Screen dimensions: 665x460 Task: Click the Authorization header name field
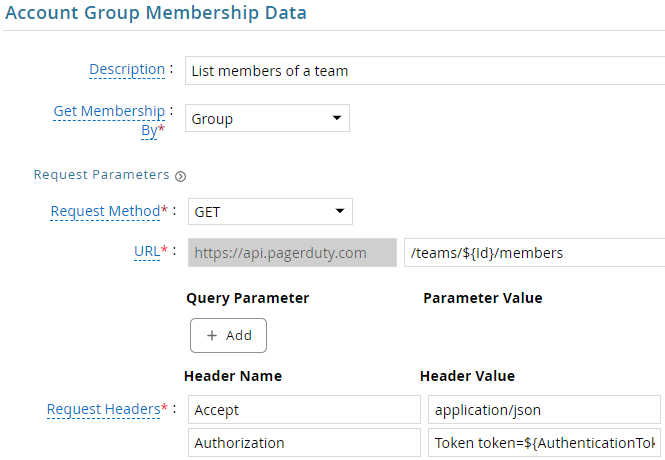(304, 443)
